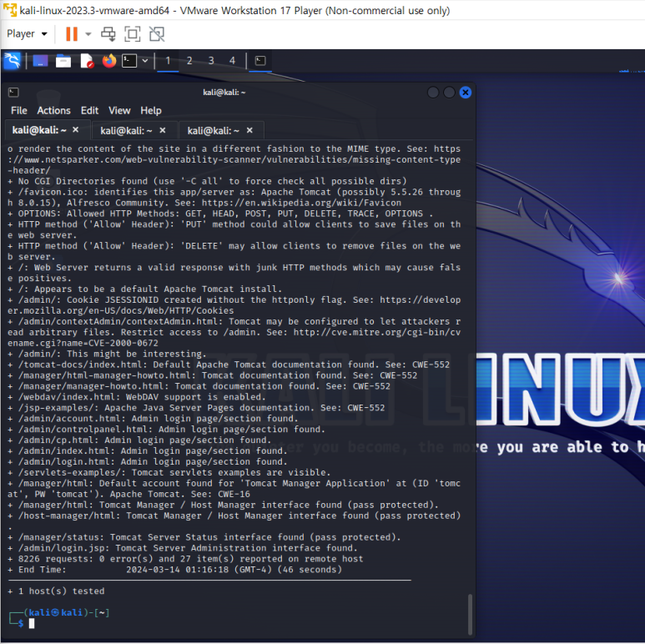The height and width of the screenshot is (644, 645).
Task: Click '/servlets-examples/' text
Action: (x=72, y=472)
